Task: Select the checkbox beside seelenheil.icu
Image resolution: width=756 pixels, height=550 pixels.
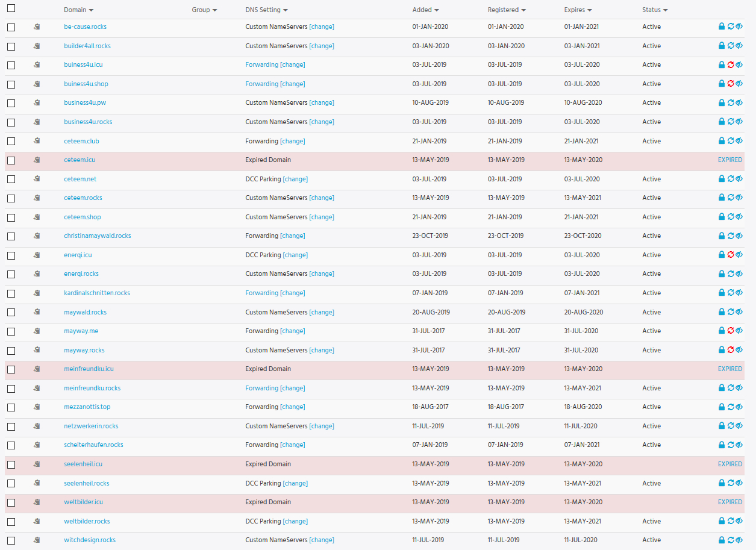Action: pyautogui.click(x=11, y=464)
